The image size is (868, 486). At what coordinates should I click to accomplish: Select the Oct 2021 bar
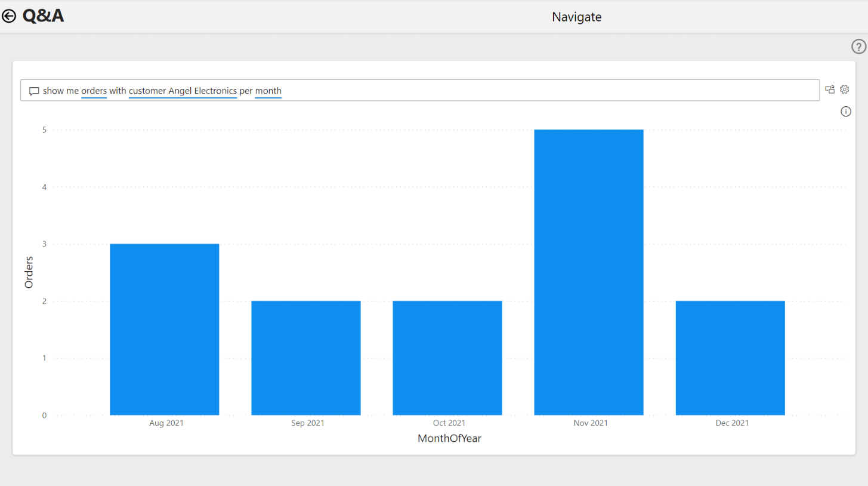click(447, 358)
